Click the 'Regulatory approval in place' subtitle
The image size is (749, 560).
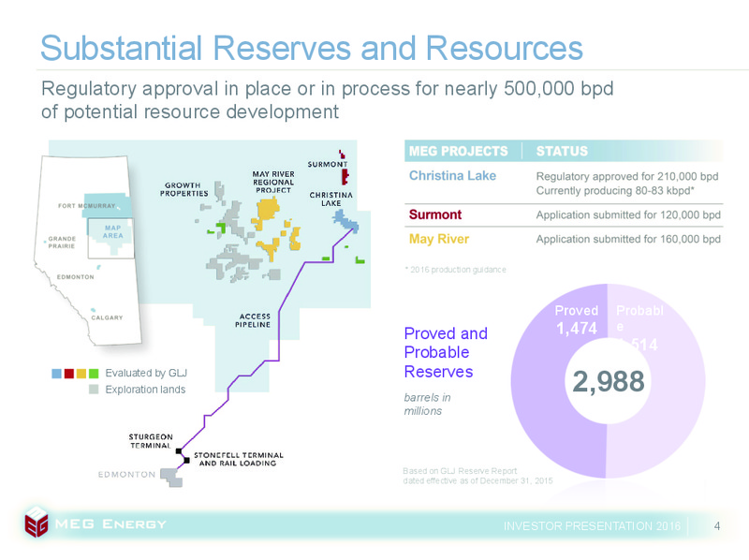[327, 100]
